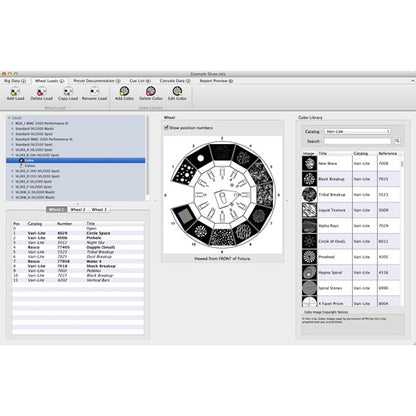Click the Edit Gobo toolbar icon
The height and width of the screenshot is (416, 416).
[x=177, y=91]
